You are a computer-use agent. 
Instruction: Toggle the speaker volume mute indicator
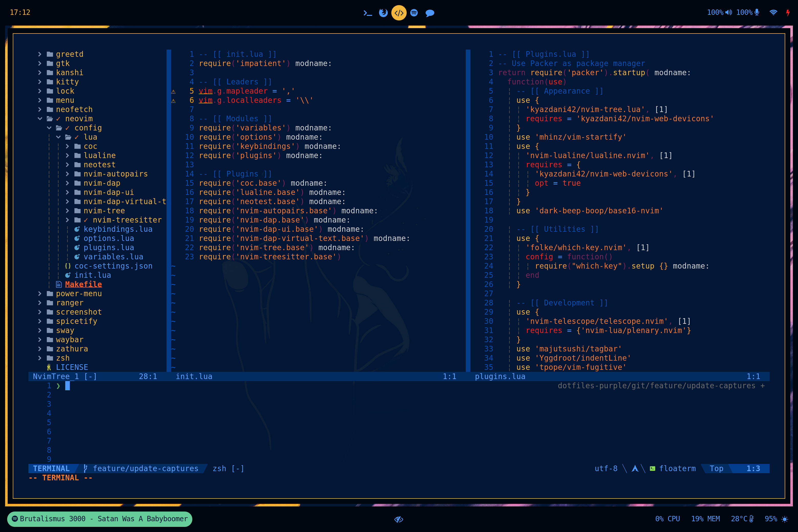[x=728, y=13]
